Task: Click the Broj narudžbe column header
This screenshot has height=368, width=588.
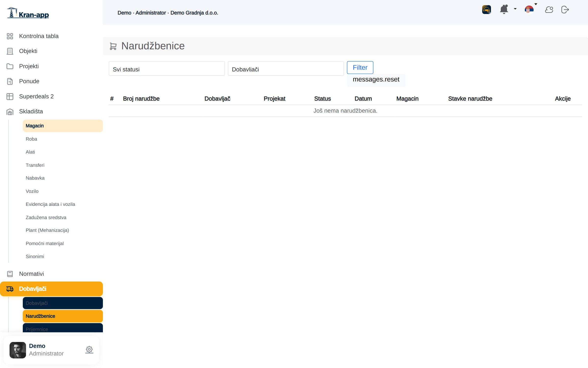Action: click(x=141, y=99)
